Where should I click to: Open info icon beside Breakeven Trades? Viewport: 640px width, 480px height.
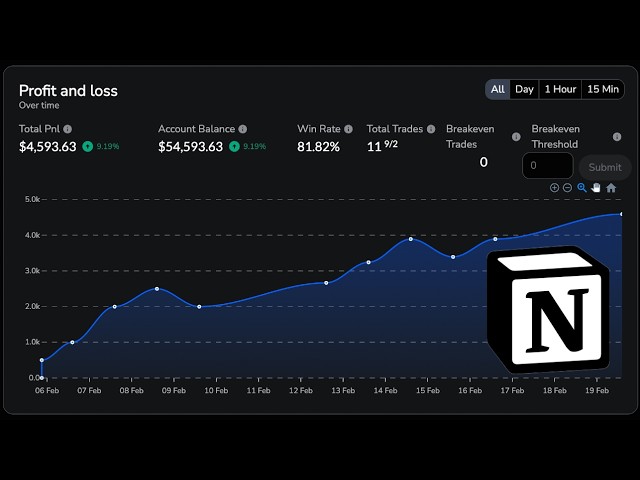coord(516,137)
